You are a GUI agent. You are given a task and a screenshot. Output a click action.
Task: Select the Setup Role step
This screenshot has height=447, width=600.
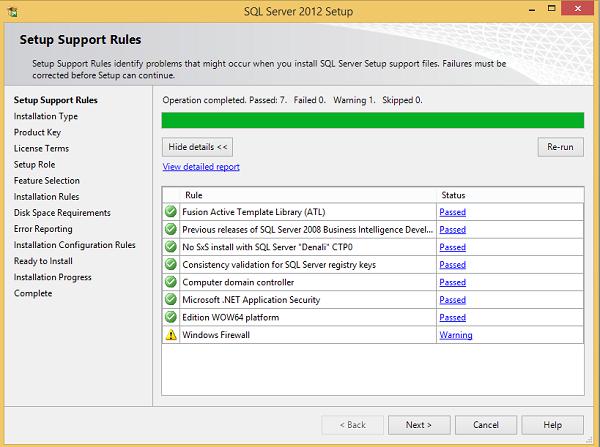tap(34, 165)
